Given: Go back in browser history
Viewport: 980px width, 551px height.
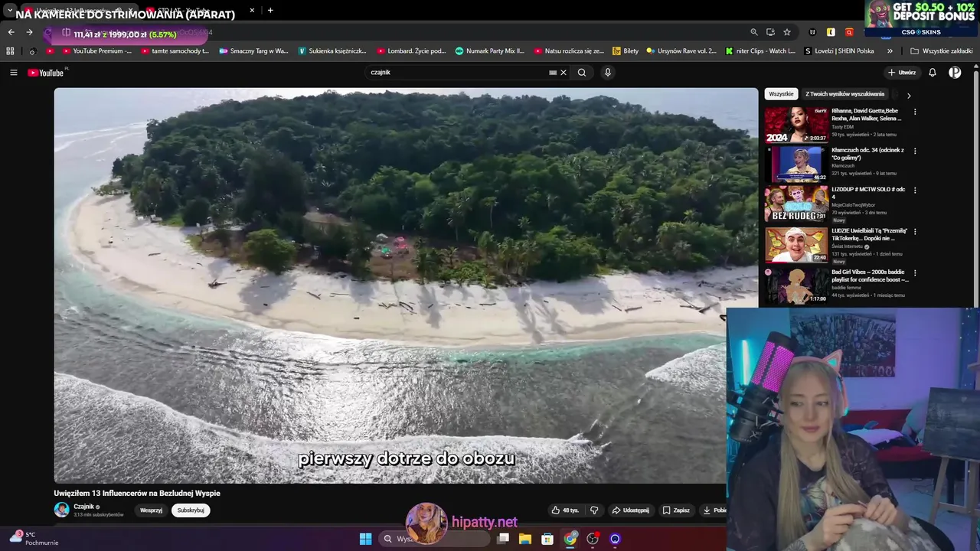Looking at the screenshot, I should 11,32.
